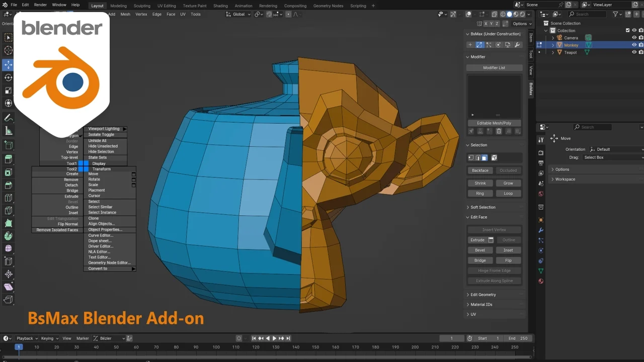Screen dimensions: 644x362
Task: Open the Modifiers wrench tab in Properties
Action: [x=541, y=230]
